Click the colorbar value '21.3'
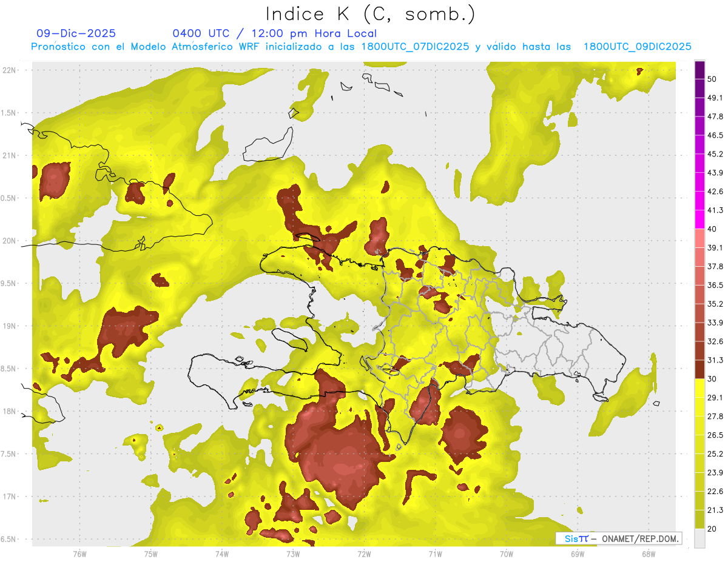This screenshot has height=562, width=728. pyautogui.click(x=715, y=510)
